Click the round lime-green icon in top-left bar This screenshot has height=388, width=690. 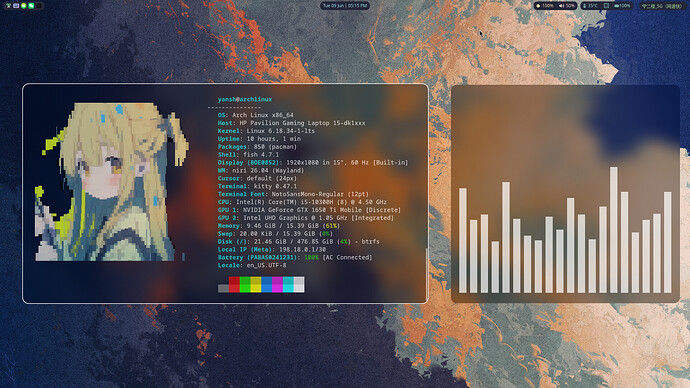pyautogui.click(x=24, y=6)
